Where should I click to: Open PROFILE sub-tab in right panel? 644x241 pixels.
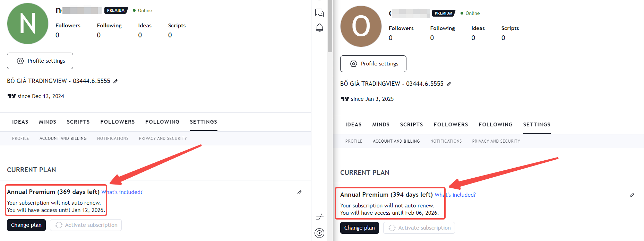(354, 141)
